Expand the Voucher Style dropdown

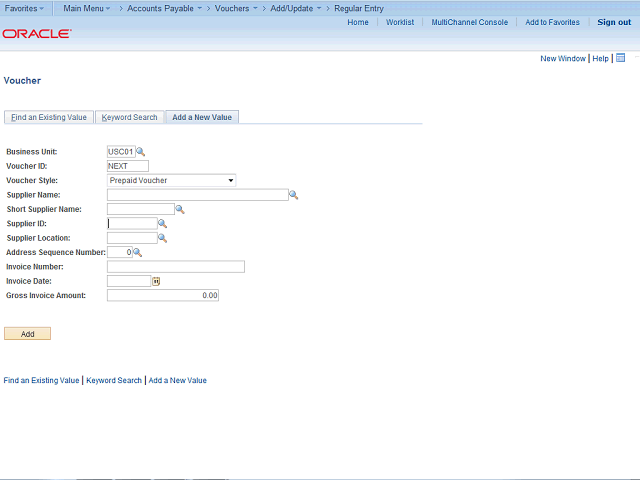coord(231,180)
